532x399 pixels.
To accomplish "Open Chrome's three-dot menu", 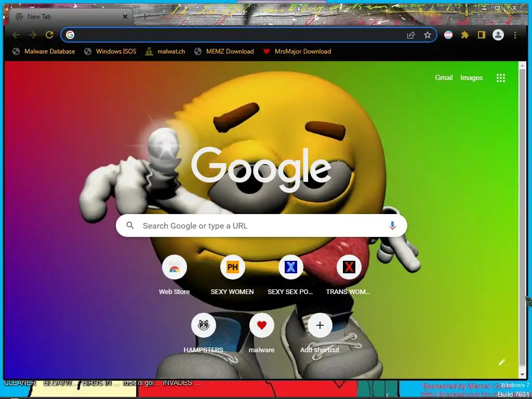I will (x=515, y=35).
